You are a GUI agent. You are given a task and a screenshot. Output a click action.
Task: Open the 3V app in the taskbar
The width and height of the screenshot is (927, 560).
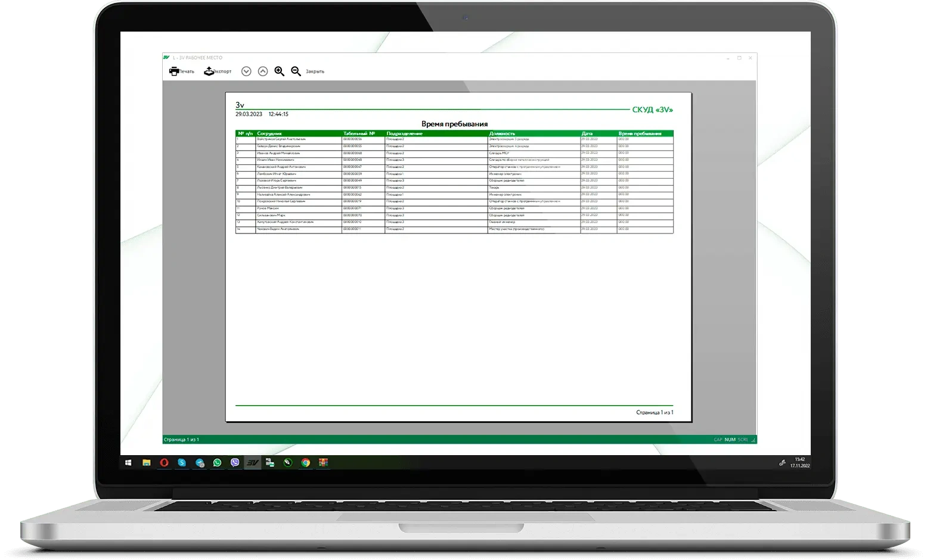point(253,462)
